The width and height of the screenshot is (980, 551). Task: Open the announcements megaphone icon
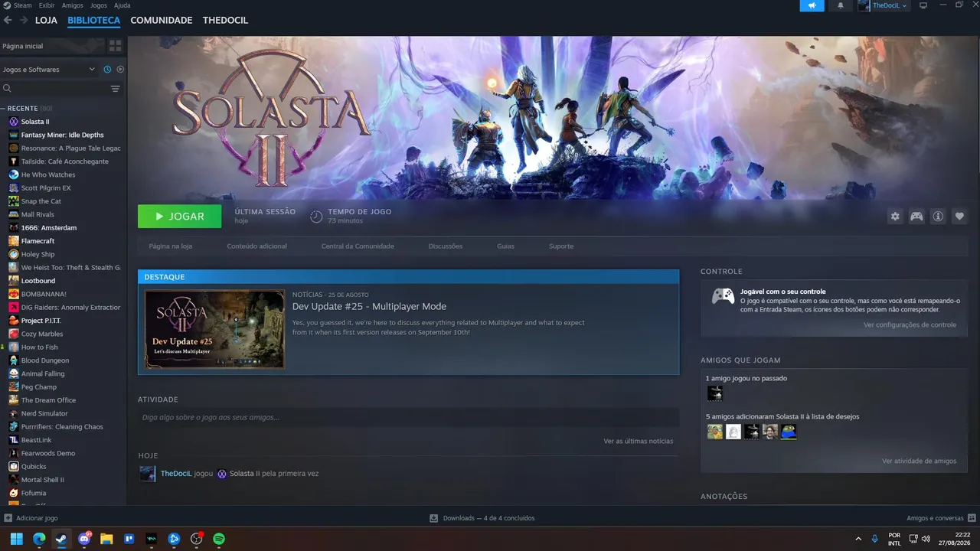click(812, 5)
